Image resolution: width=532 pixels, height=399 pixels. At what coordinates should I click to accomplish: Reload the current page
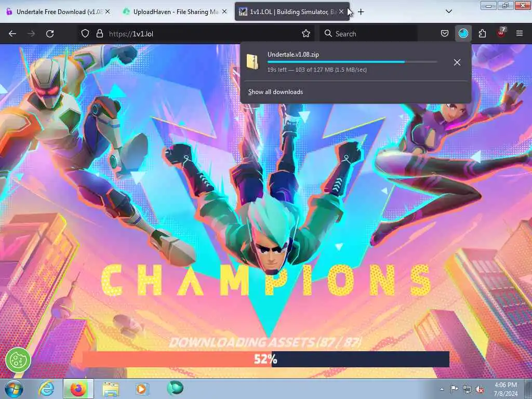50,34
